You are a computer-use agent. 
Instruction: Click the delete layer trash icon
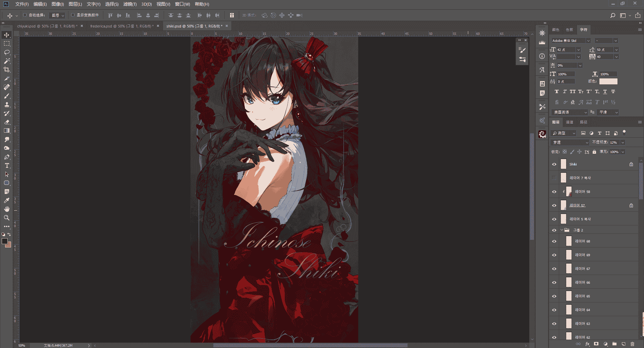tap(632, 344)
